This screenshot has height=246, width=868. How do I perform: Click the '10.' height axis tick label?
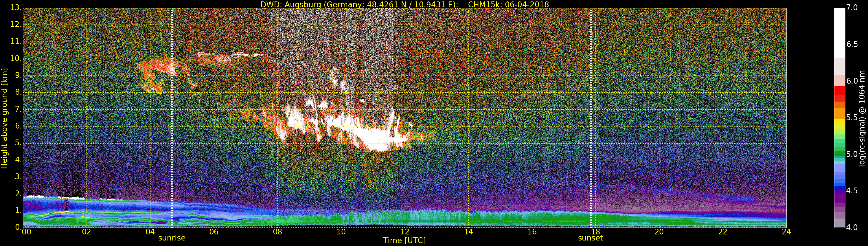[x=16, y=58]
